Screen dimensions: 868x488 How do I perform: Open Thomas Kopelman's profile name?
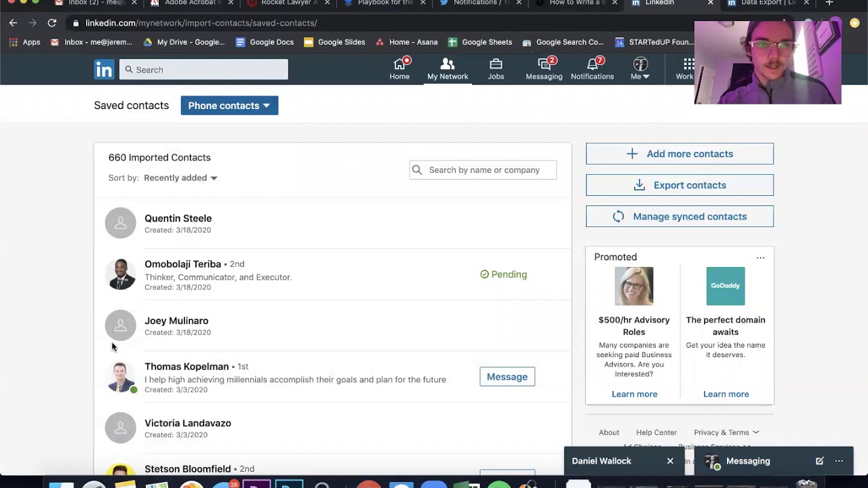[x=186, y=366]
